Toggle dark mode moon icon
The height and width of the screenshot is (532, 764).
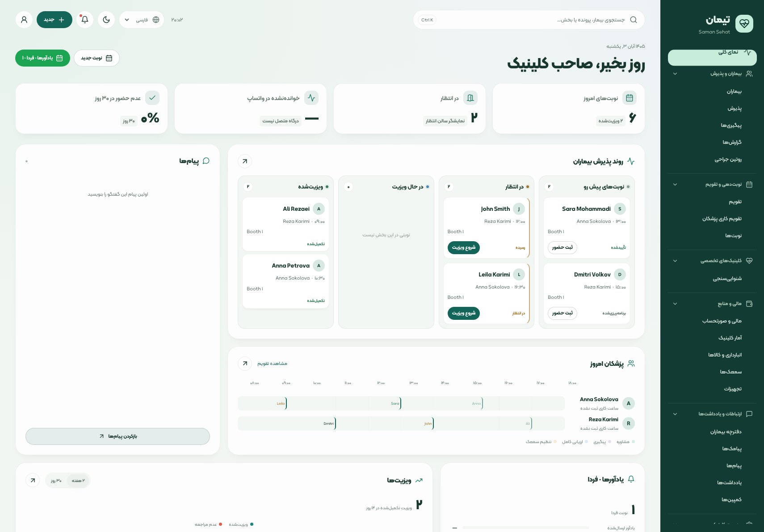[x=106, y=20]
